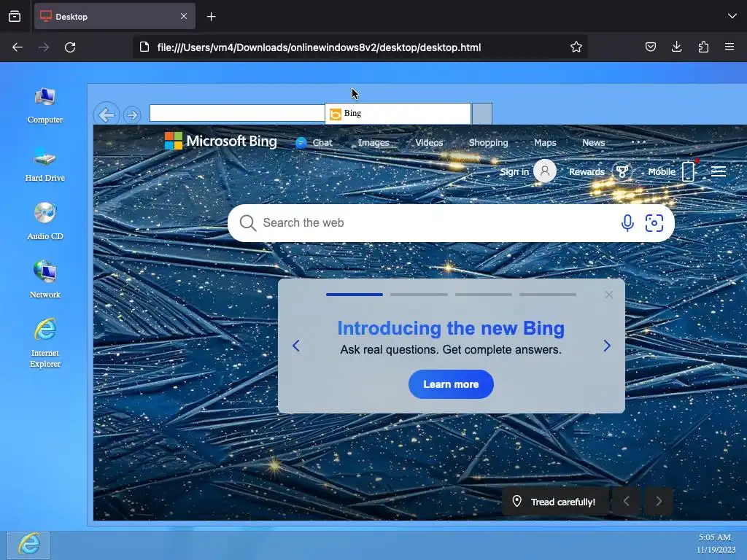Open the Network desktop icon
747x560 pixels.
tap(44, 280)
